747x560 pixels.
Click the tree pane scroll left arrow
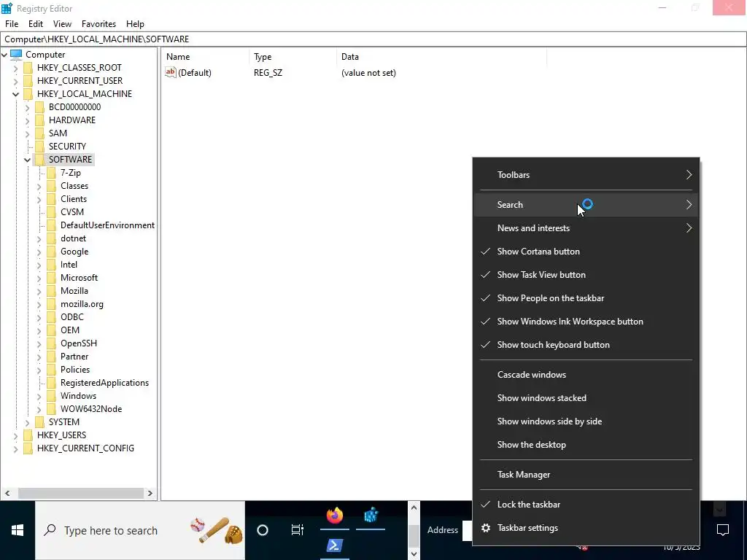pyautogui.click(x=7, y=494)
